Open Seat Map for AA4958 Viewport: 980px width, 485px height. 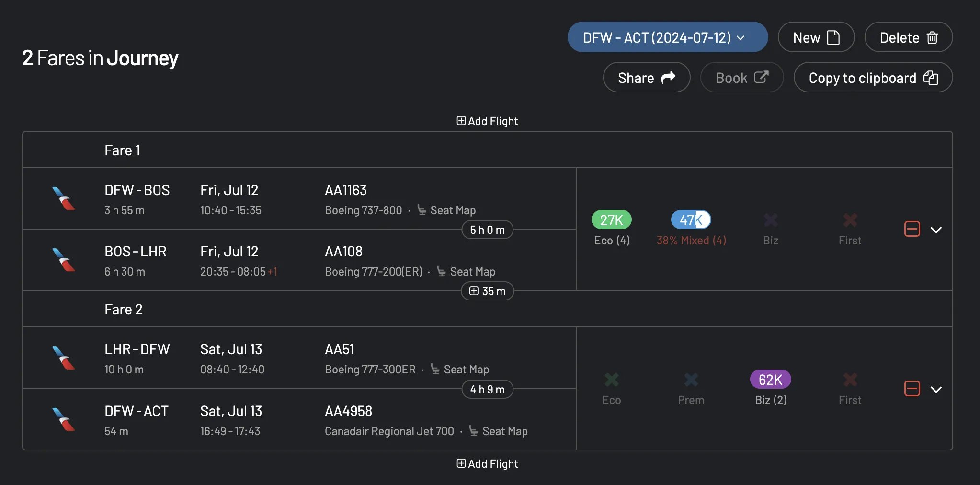(498, 431)
